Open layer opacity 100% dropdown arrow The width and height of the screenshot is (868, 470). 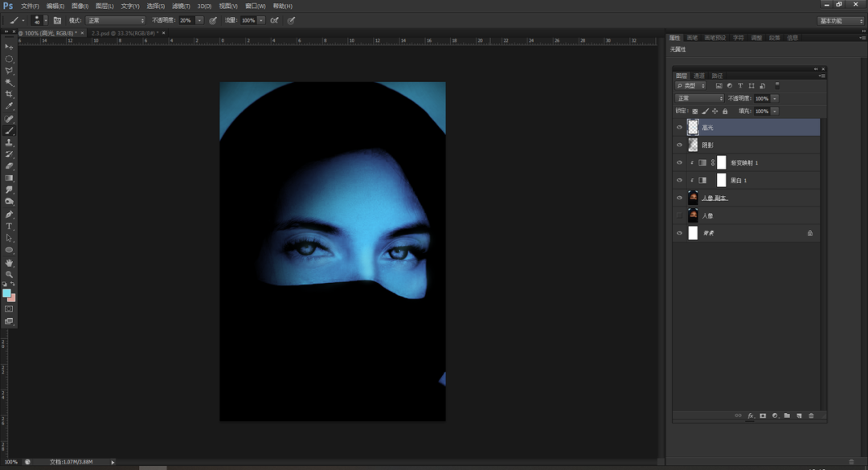[x=775, y=99]
